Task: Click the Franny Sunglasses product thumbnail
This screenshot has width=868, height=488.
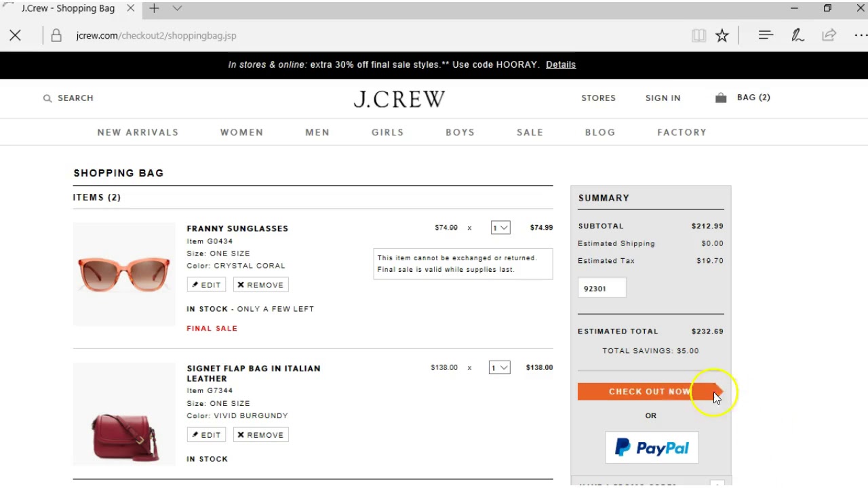Action: tap(124, 274)
